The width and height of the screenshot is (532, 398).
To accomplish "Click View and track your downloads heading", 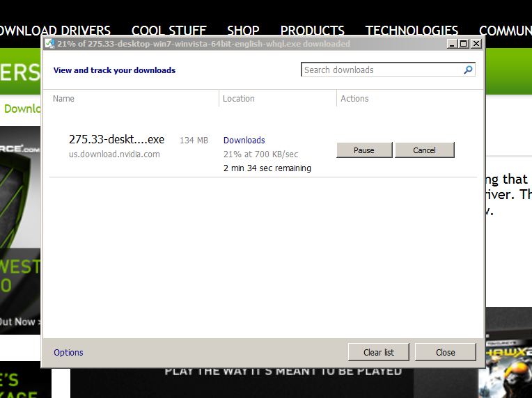I will pyautogui.click(x=114, y=70).
